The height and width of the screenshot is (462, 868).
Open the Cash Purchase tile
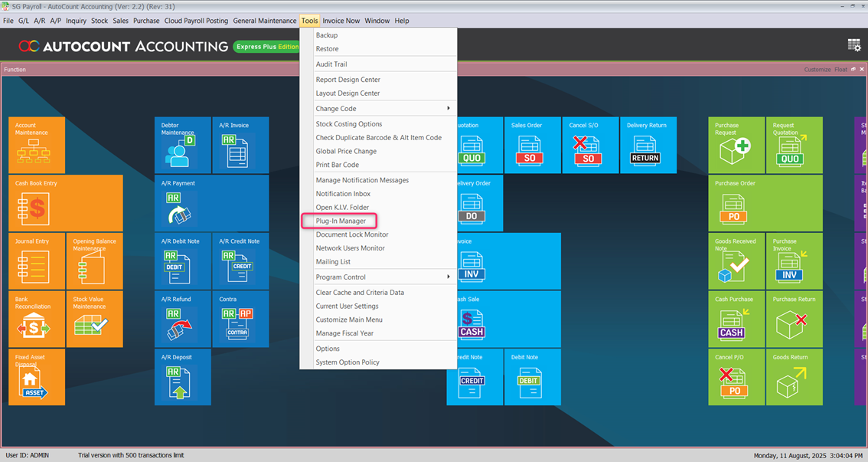point(736,319)
